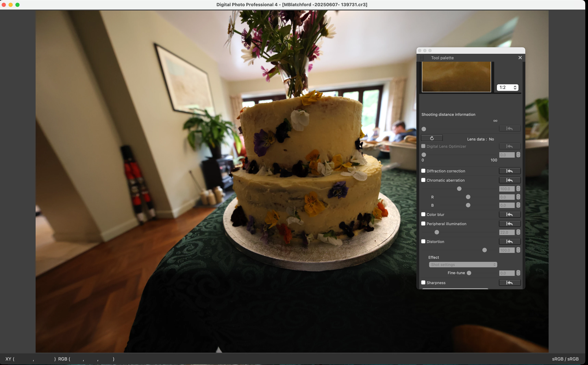Click the Diffraction correction reset arrow icon
This screenshot has width=588, height=365.
tap(509, 171)
